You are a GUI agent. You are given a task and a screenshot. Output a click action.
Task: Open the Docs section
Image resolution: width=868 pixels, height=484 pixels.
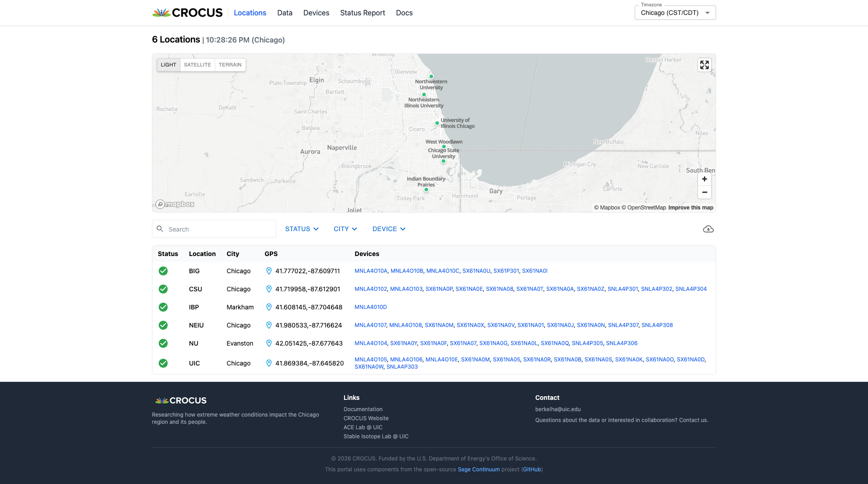coord(404,13)
